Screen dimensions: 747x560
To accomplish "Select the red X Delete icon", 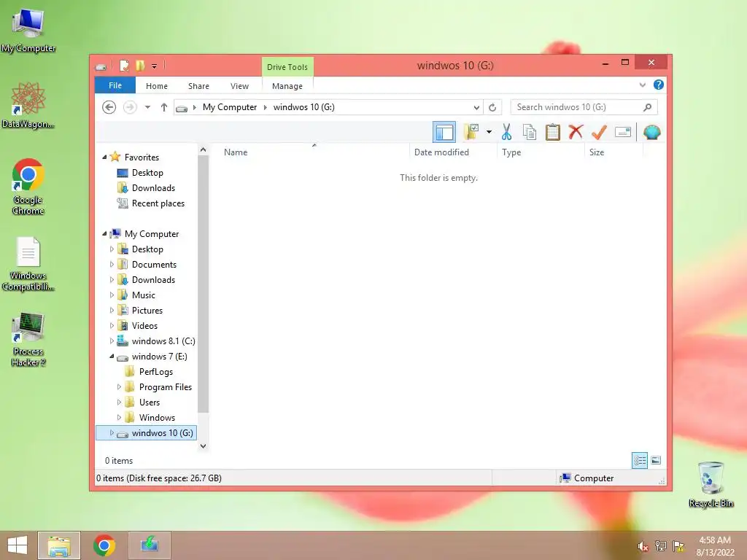I will point(576,131).
